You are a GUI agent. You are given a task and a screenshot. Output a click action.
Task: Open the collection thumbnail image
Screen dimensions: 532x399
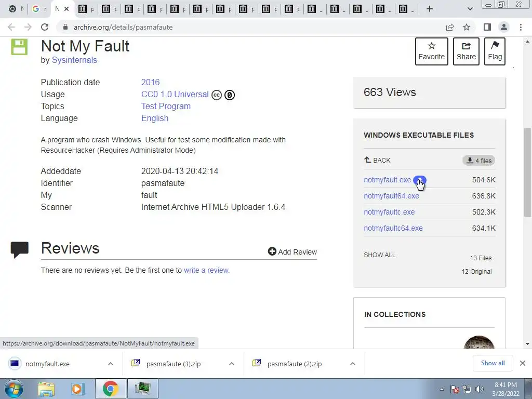point(478,342)
